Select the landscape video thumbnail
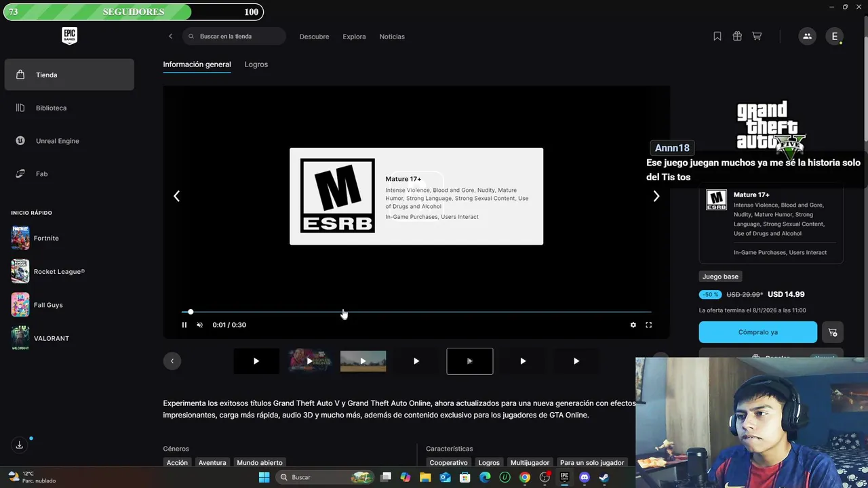 (x=363, y=361)
